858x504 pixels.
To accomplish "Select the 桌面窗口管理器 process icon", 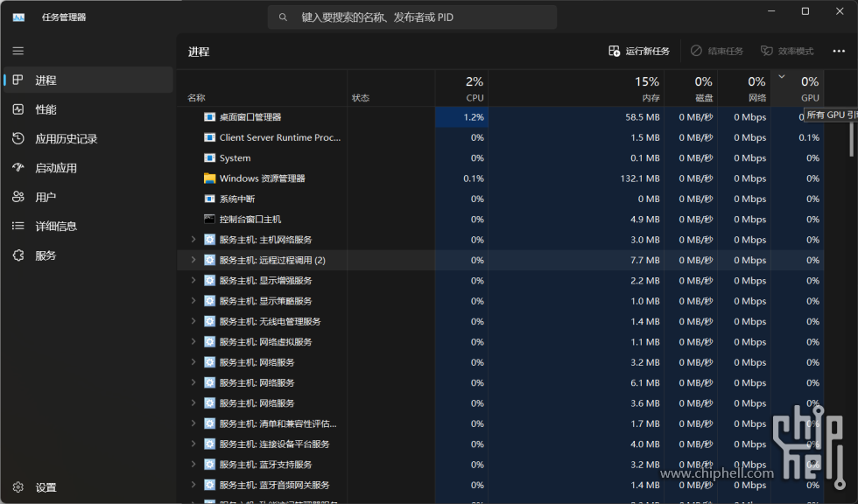I will (209, 117).
